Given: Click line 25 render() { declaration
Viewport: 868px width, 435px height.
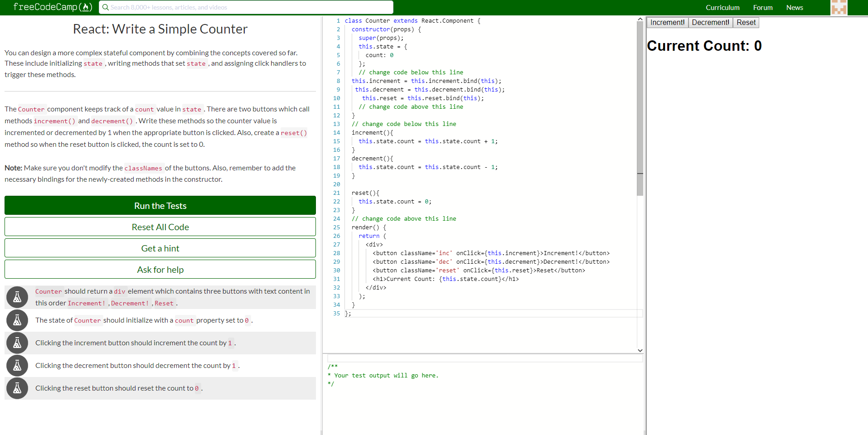Looking at the screenshot, I should tap(369, 227).
